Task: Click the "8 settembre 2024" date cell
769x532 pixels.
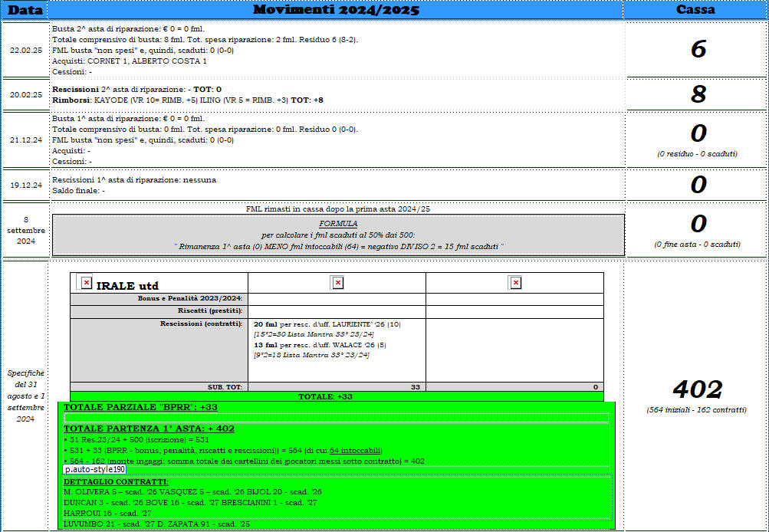Action: click(x=26, y=231)
